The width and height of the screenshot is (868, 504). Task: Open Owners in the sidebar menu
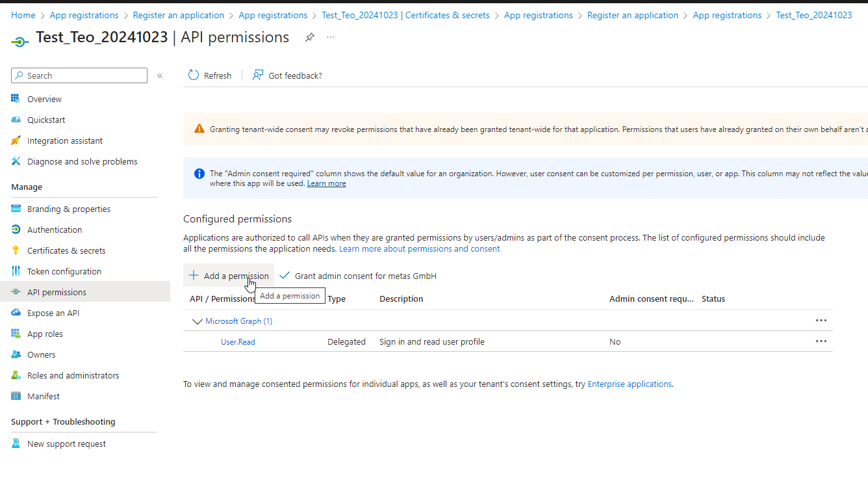(41, 354)
